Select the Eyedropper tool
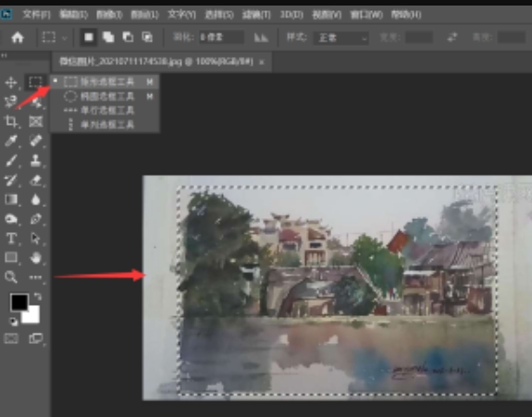The width and height of the screenshot is (532, 417). point(11,141)
